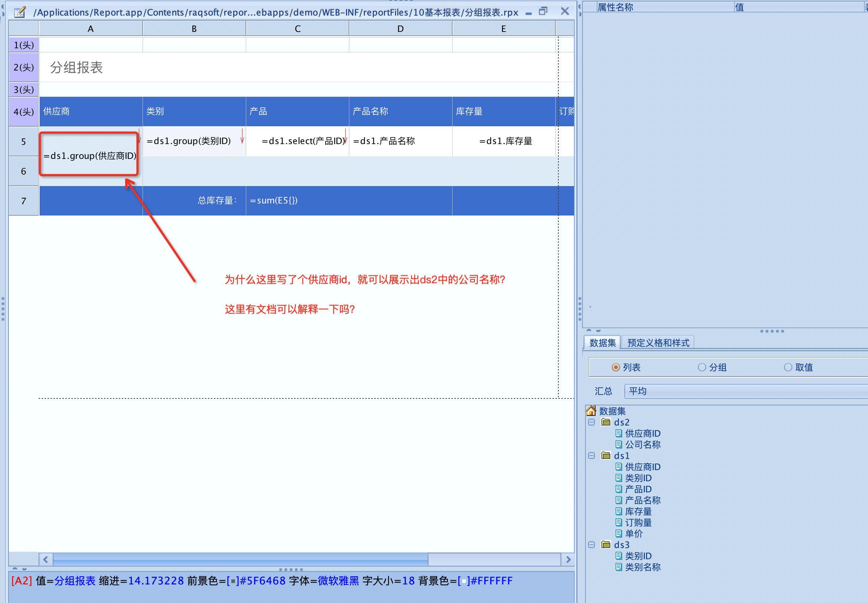The width and height of the screenshot is (868, 603).
Task: Click the 数据集 home root icon
Action: [591, 411]
